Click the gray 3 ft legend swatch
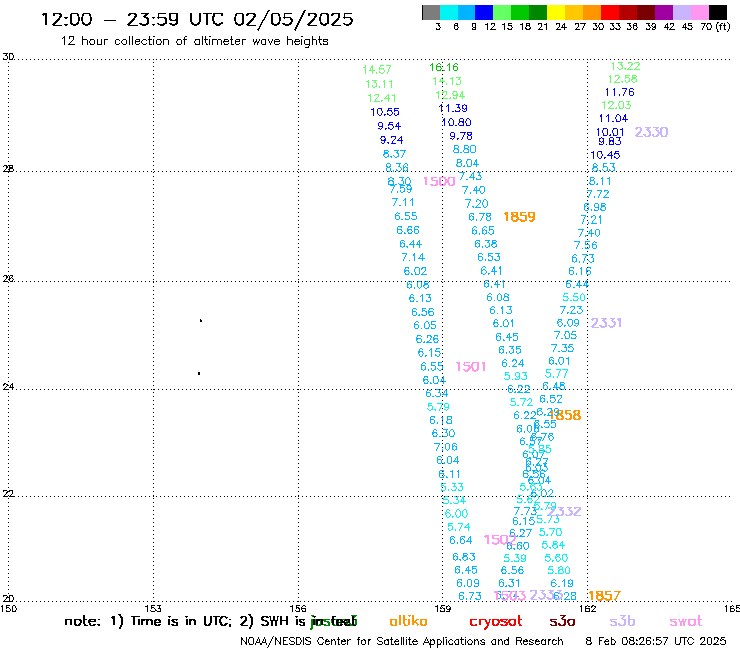The height and width of the screenshot is (650, 740). tap(431, 12)
